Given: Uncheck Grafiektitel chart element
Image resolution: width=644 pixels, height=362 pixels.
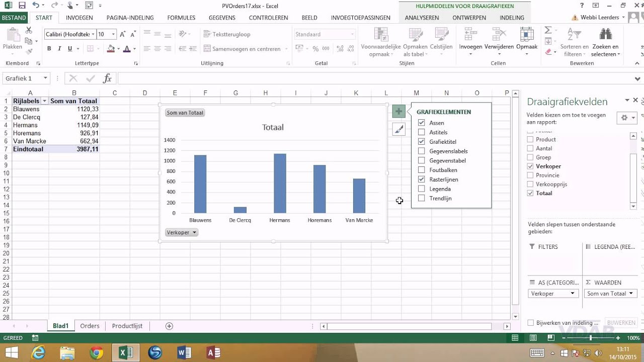Looking at the screenshot, I should (x=422, y=142).
